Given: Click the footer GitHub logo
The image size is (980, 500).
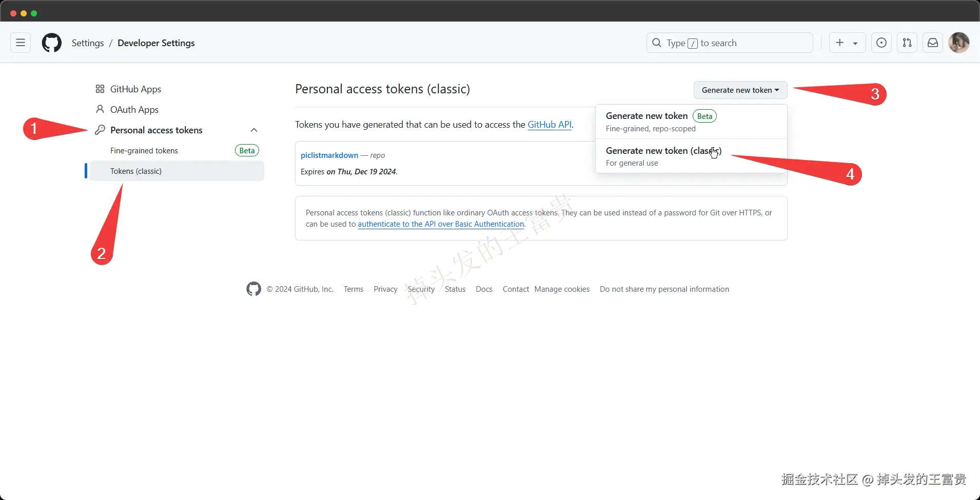Looking at the screenshot, I should coord(253,289).
